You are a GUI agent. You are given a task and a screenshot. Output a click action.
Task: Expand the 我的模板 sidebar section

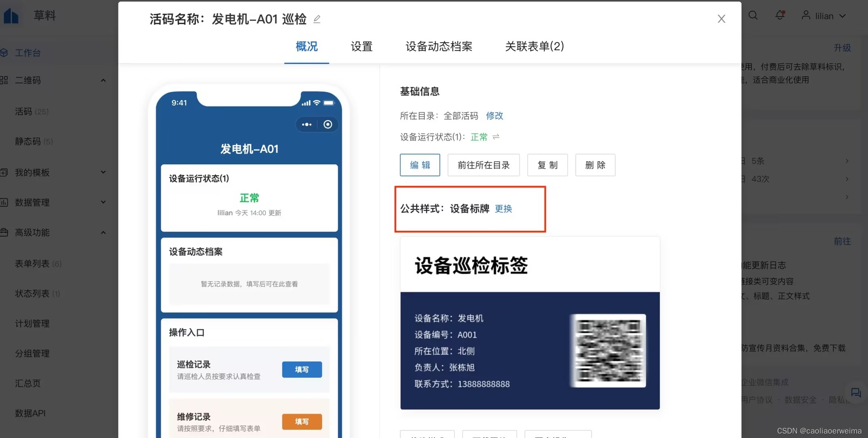103,172
